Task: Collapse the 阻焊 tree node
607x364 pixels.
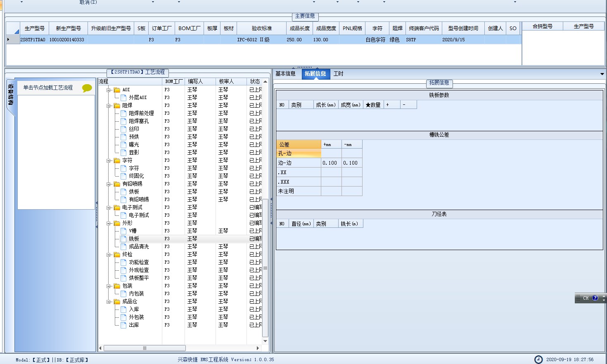Action: tap(109, 105)
